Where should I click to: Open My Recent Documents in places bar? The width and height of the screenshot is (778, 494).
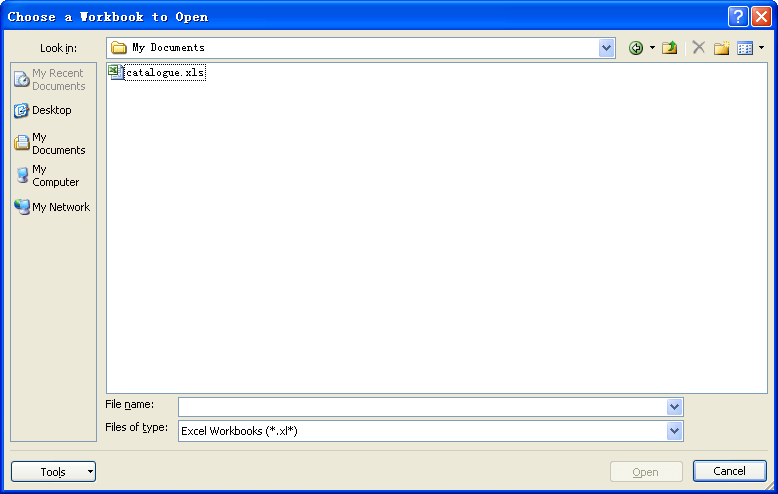(50, 79)
